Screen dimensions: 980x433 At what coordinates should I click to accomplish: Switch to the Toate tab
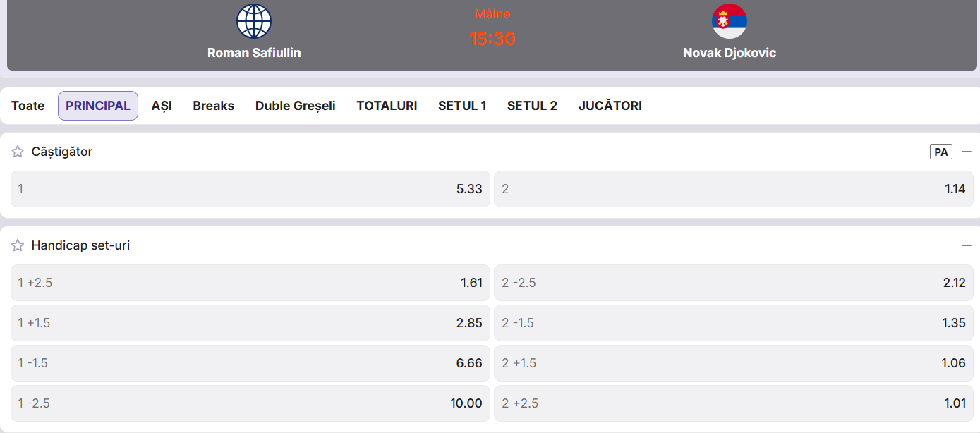[x=28, y=106]
